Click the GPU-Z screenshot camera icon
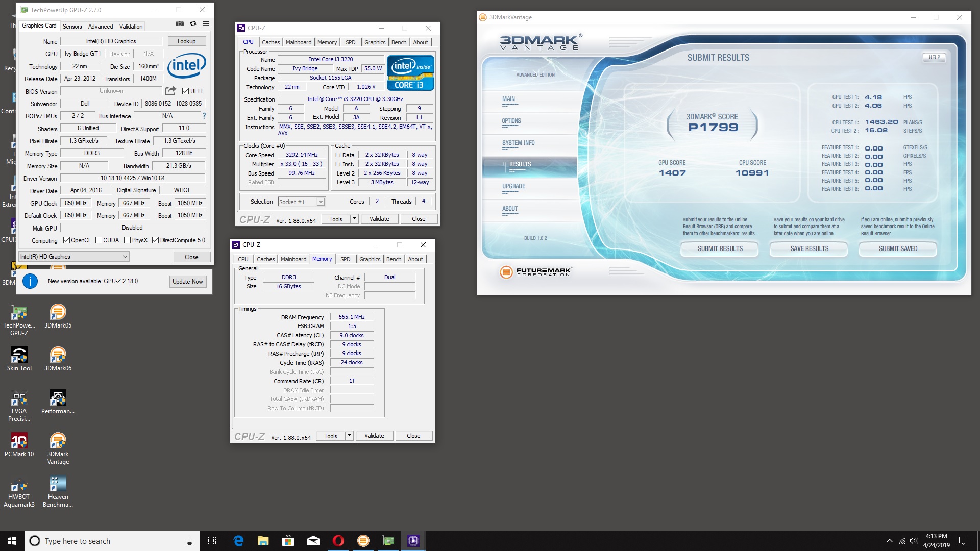The image size is (980, 551). click(180, 23)
